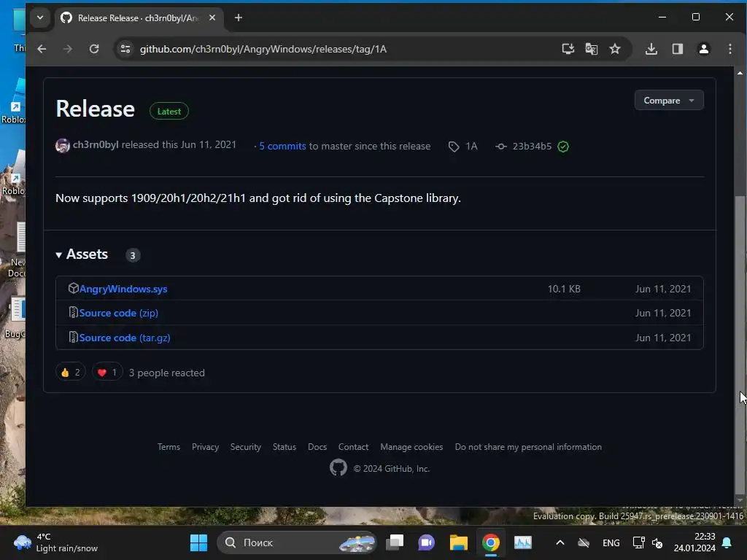Open the Windows Start menu
Viewport: 747px width, 560px height.
[198, 542]
